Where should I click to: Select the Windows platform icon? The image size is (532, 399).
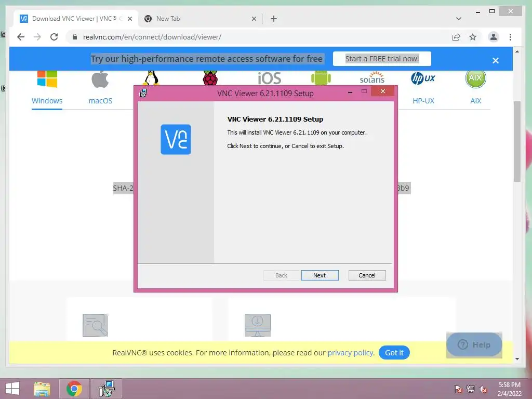47,79
